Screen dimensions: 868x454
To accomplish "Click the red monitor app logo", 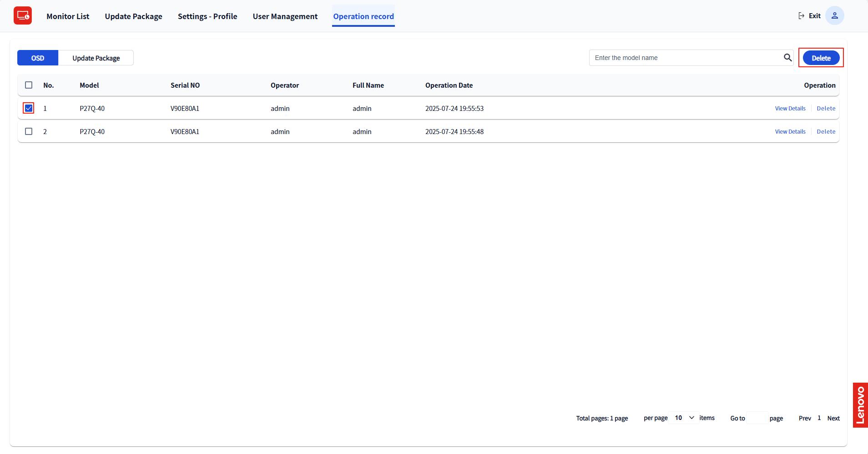I will tap(23, 16).
